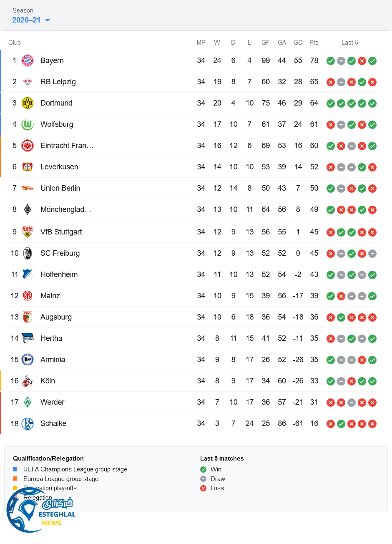
Task: Click the Hertha flag logo
Action: pos(28,338)
